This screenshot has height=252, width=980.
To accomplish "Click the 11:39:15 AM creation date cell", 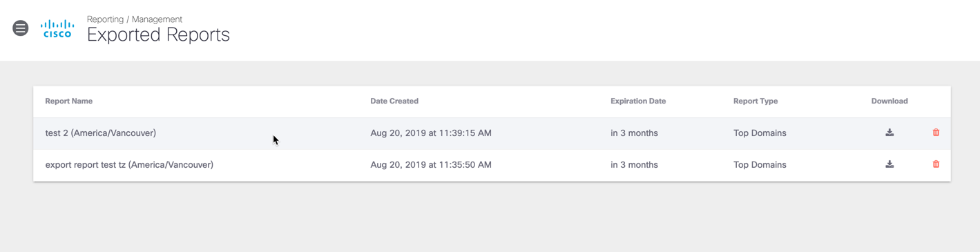I will pos(431,133).
